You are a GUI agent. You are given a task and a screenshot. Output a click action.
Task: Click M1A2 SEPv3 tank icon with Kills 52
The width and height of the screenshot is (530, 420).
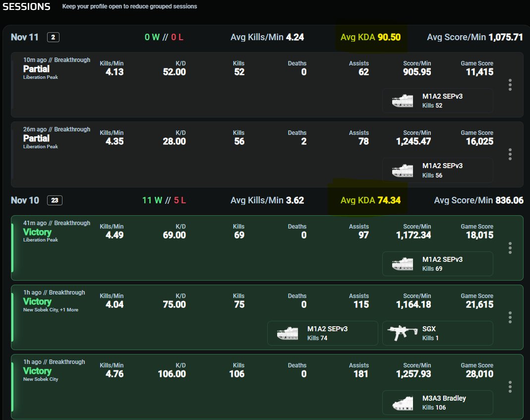[x=402, y=101]
